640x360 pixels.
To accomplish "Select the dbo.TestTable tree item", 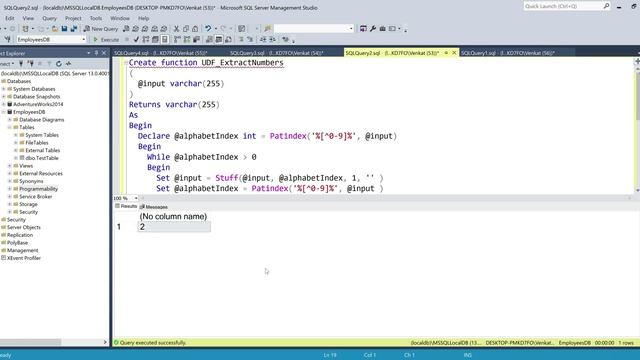I will [x=42, y=158].
